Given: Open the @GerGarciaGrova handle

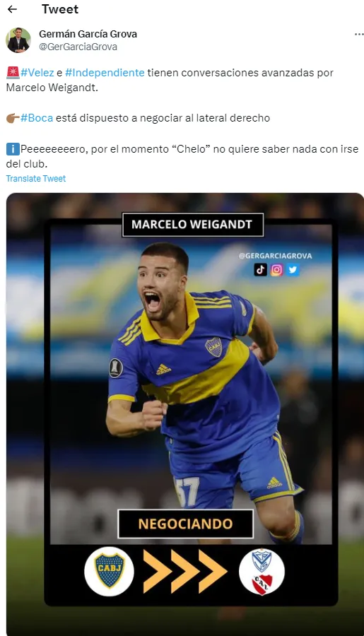Looking at the screenshot, I should click(x=78, y=47).
